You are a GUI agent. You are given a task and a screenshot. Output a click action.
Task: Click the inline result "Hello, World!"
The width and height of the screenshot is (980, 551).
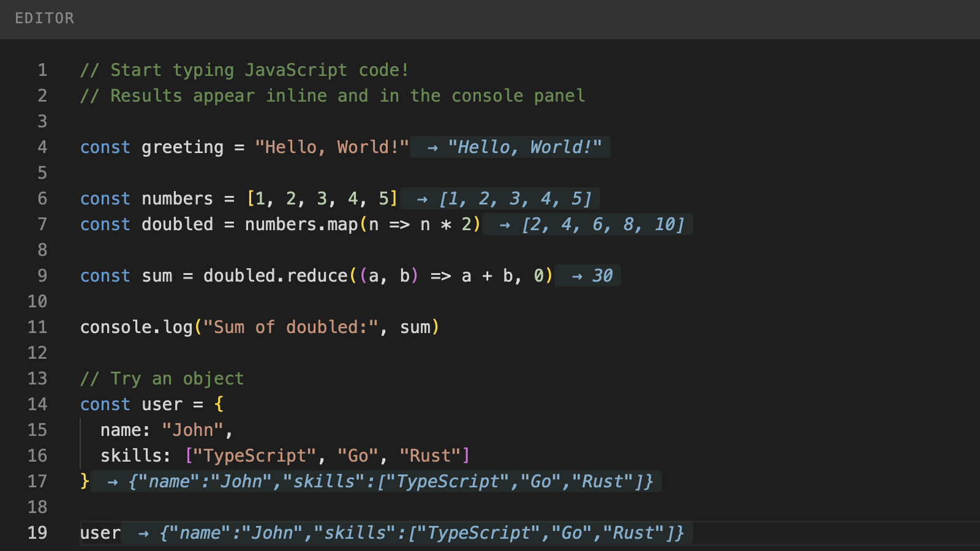click(527, 147)
